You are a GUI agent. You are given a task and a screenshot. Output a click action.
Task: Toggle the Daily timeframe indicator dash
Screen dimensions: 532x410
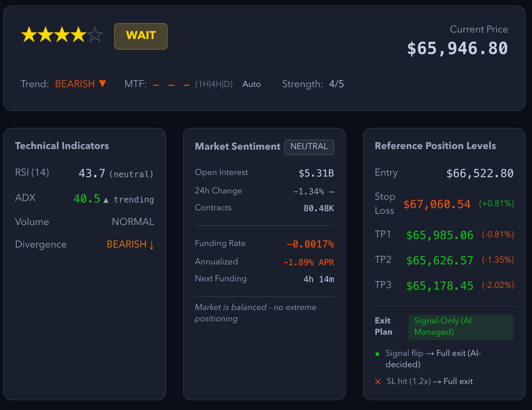pyautogui.click(x=186, y=84)
